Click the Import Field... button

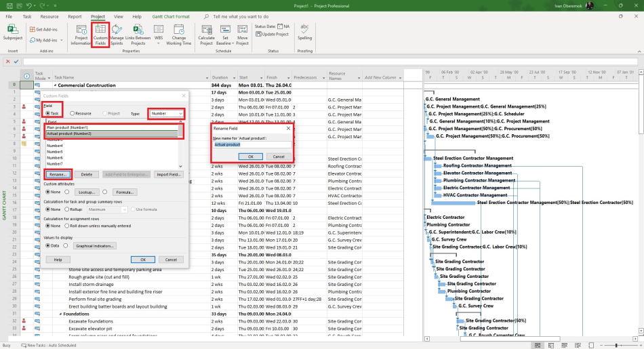point(168,175)
